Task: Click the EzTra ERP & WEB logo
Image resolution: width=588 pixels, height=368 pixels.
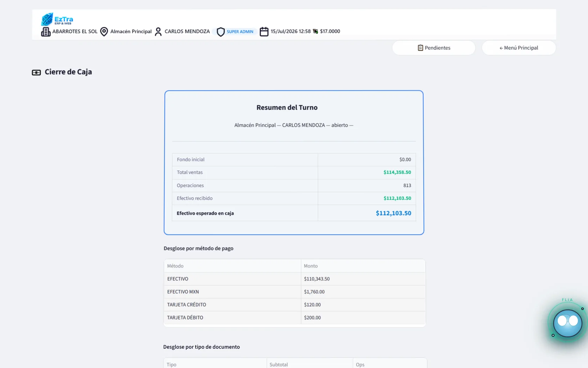Action: click(57, 19)
